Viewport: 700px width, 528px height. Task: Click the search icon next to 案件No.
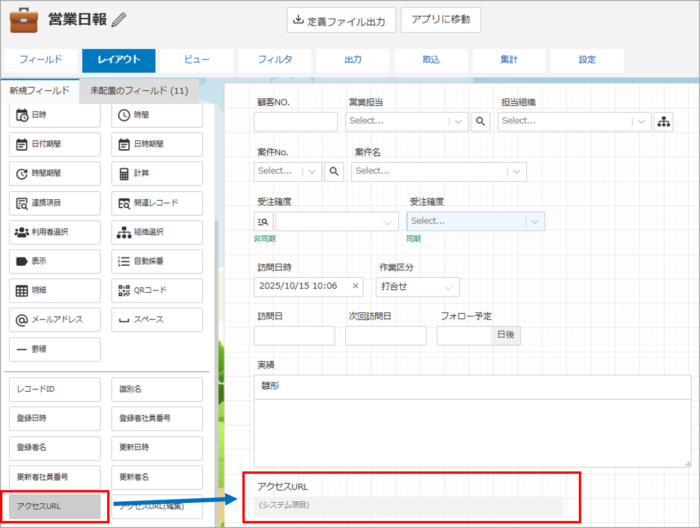tap(334, 171)
